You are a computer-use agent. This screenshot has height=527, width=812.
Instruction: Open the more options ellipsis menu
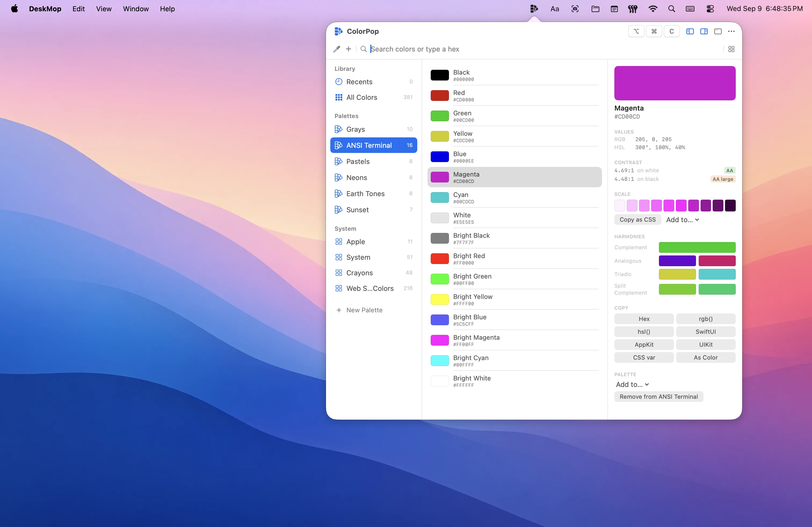[731, 31]
